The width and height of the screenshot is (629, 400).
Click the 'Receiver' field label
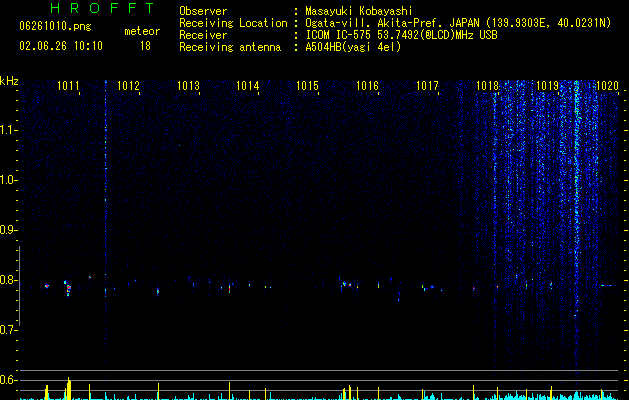point(203,35)
